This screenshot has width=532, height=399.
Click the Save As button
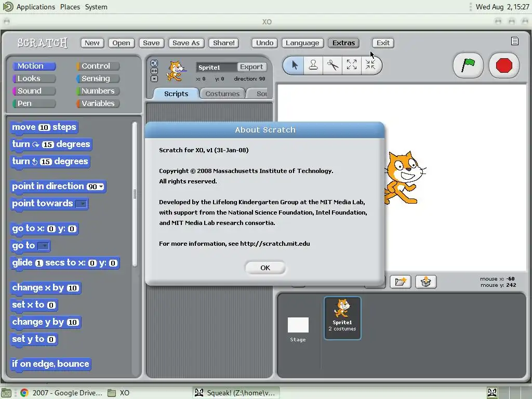[187, 43]
